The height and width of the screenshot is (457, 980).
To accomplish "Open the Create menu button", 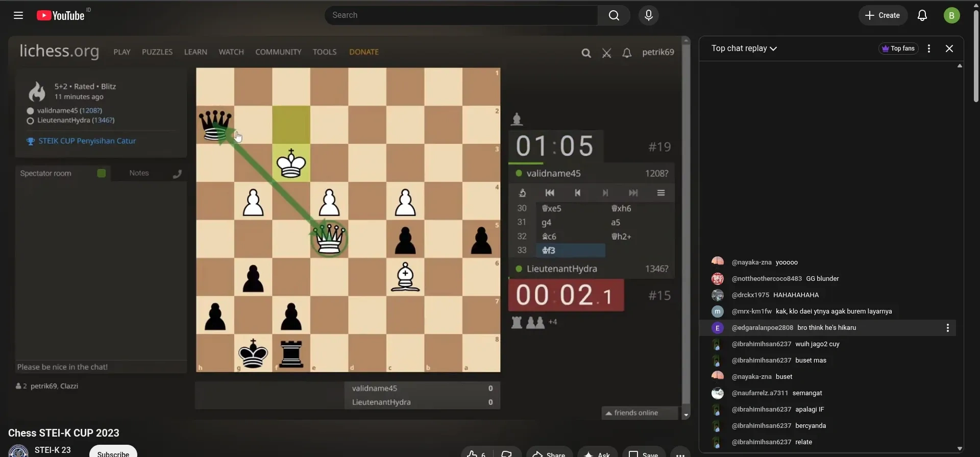I will coord(883,15).
